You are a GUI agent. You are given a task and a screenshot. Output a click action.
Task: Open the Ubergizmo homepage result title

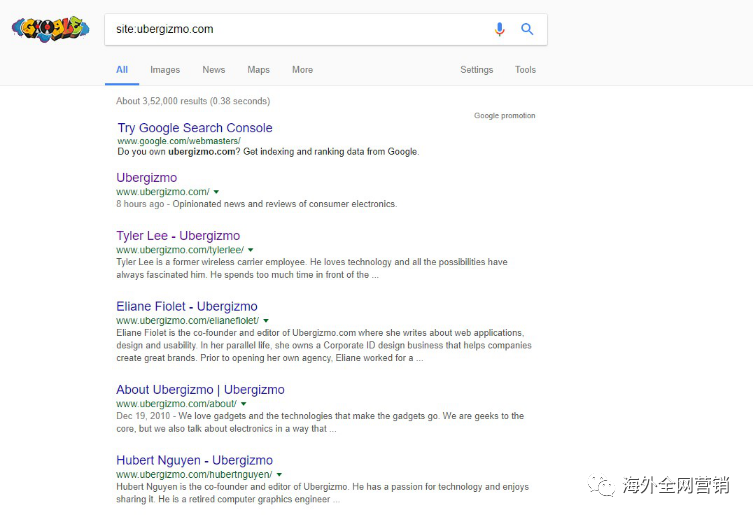pos(147,177)
